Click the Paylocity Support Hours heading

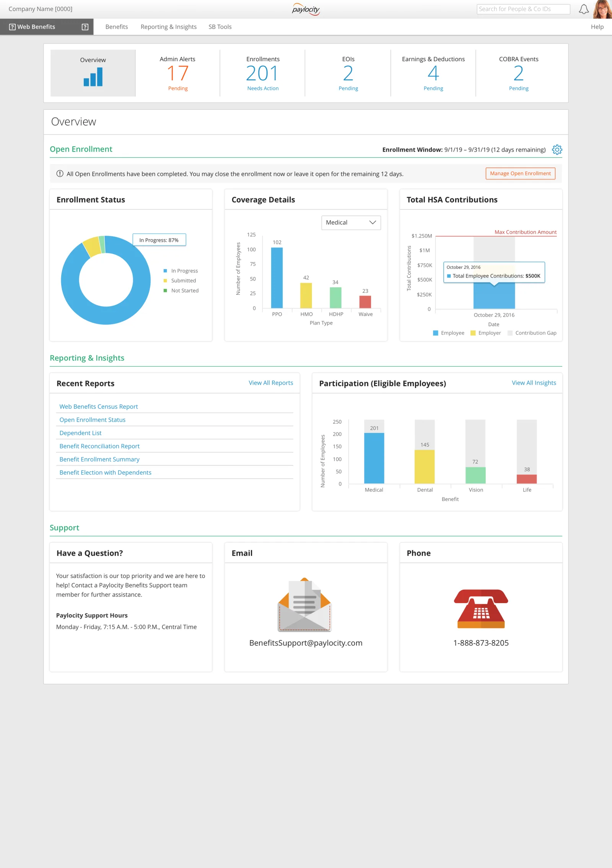92,615
